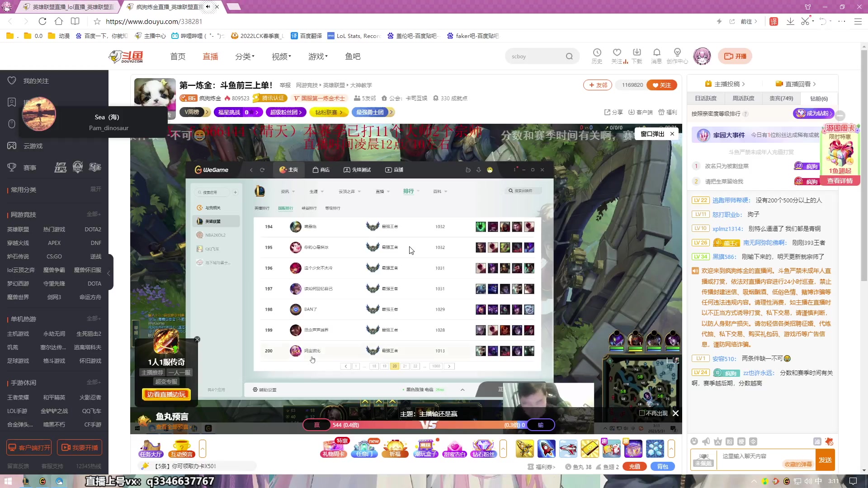Open the messages bell icon in header

click(x=656, y=53)
